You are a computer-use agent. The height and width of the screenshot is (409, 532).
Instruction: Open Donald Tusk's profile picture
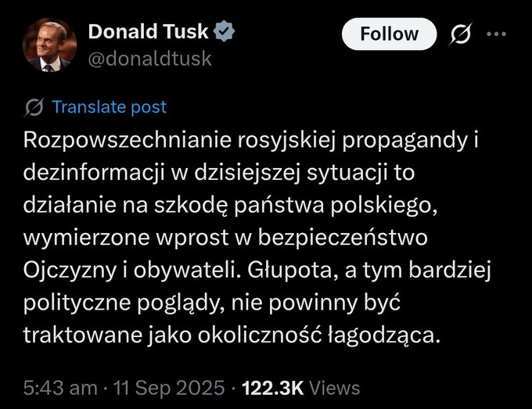click(49, 45)
